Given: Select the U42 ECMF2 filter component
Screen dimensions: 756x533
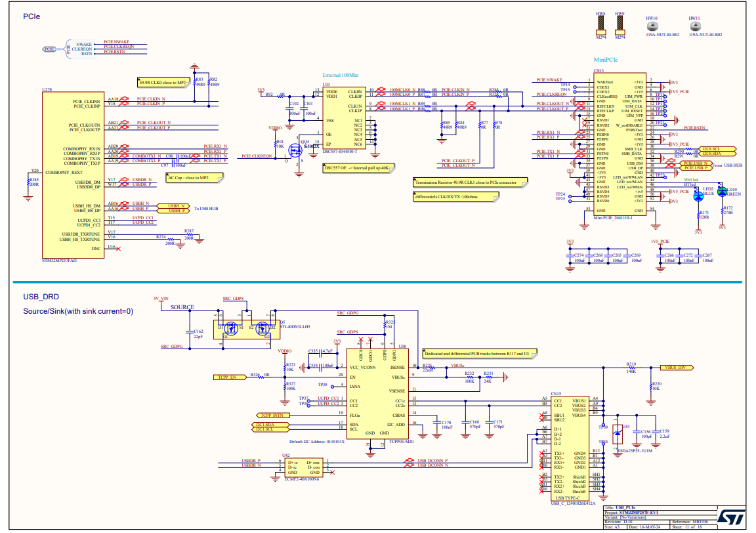Looking at the screenshot, I should point(304,467).
